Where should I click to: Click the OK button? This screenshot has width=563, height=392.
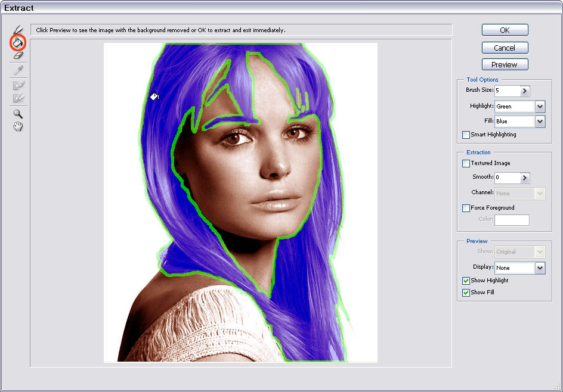[x=505, y=30]
